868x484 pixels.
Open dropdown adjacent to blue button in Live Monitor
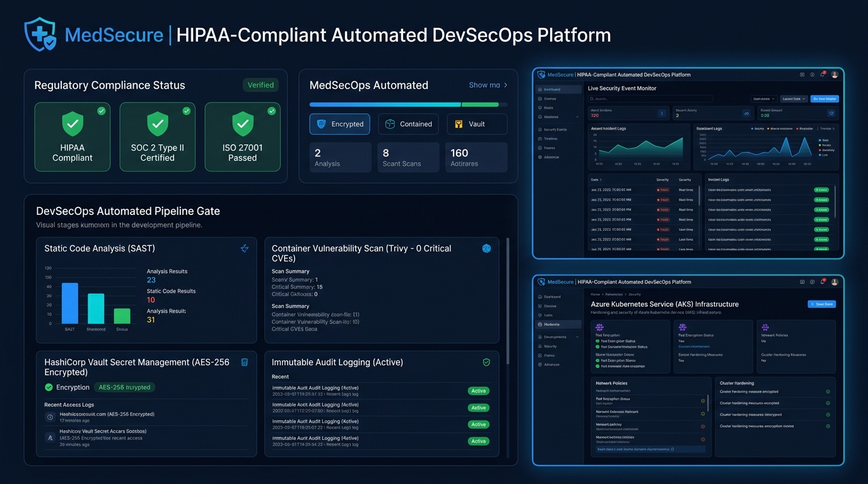[794, 99]
